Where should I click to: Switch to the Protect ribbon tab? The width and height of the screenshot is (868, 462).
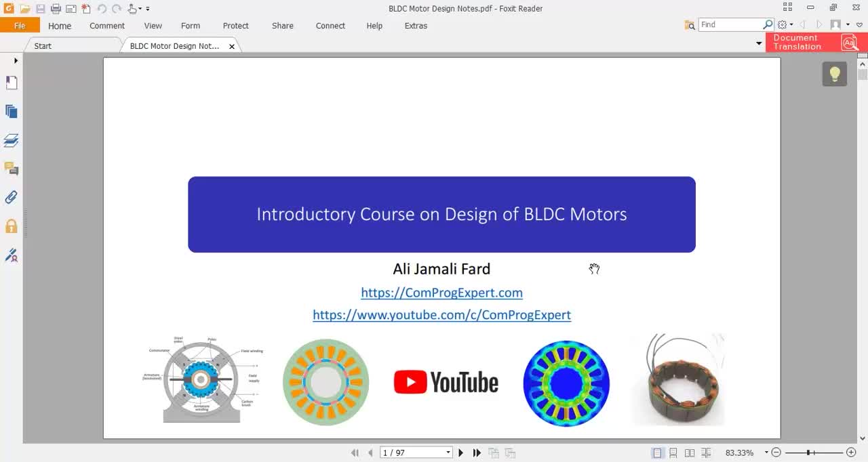pyautogui.click(x=236, y=26)
